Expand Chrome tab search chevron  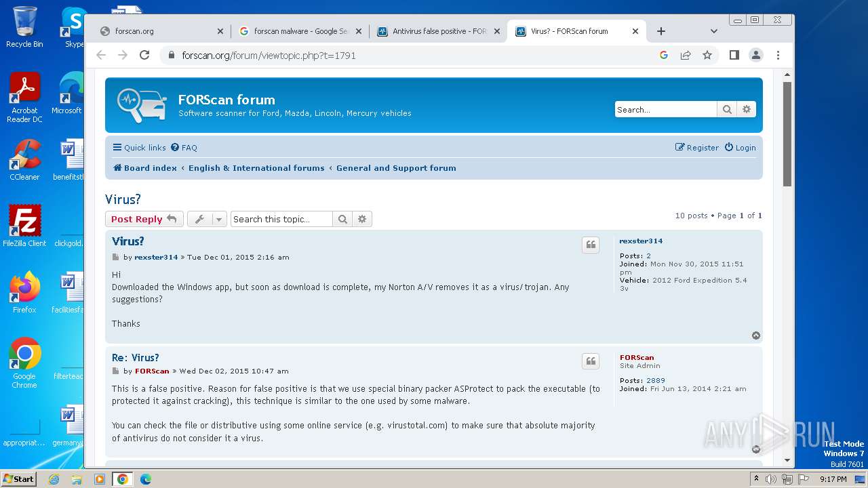pos(713,31)
